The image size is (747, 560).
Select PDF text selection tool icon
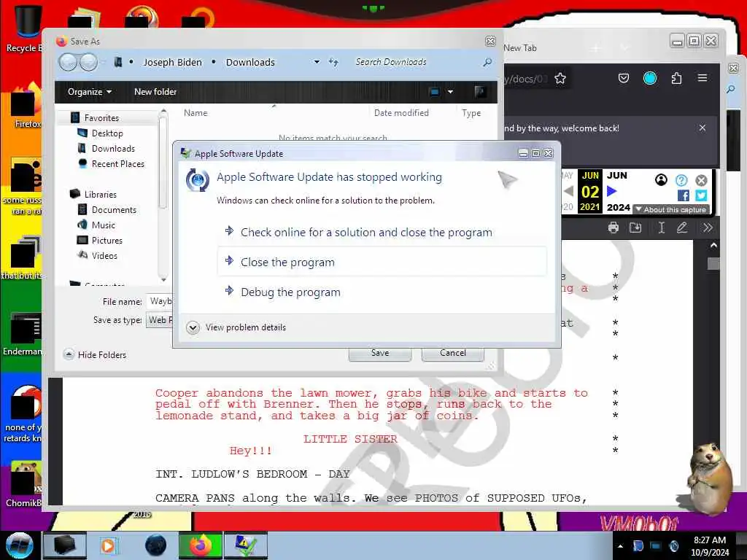pos(661,227)
